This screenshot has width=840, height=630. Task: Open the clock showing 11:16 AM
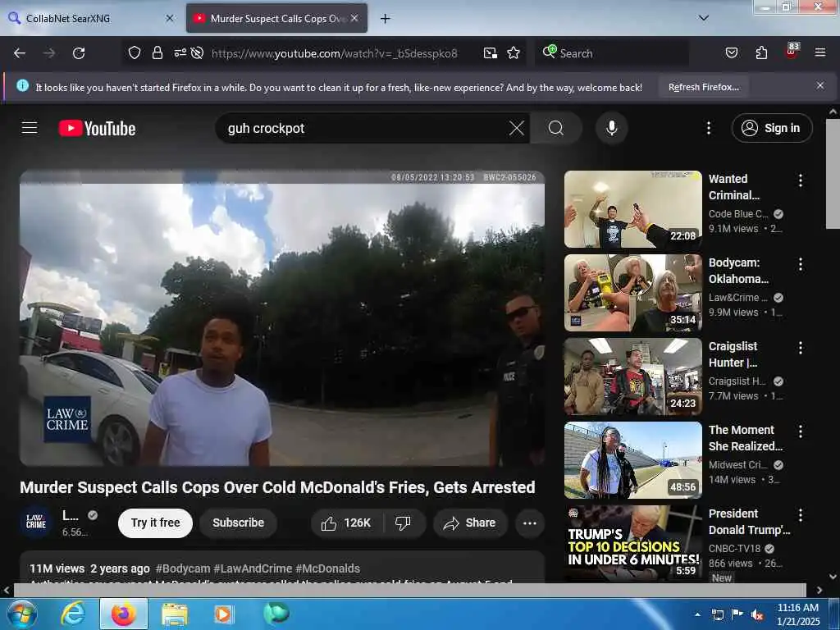tap(798, 614)
